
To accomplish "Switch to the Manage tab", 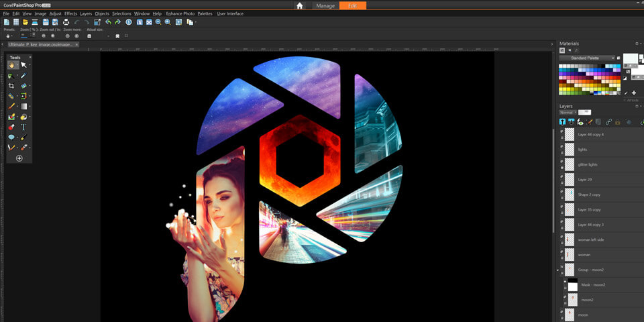I will (x=325, y=6).
